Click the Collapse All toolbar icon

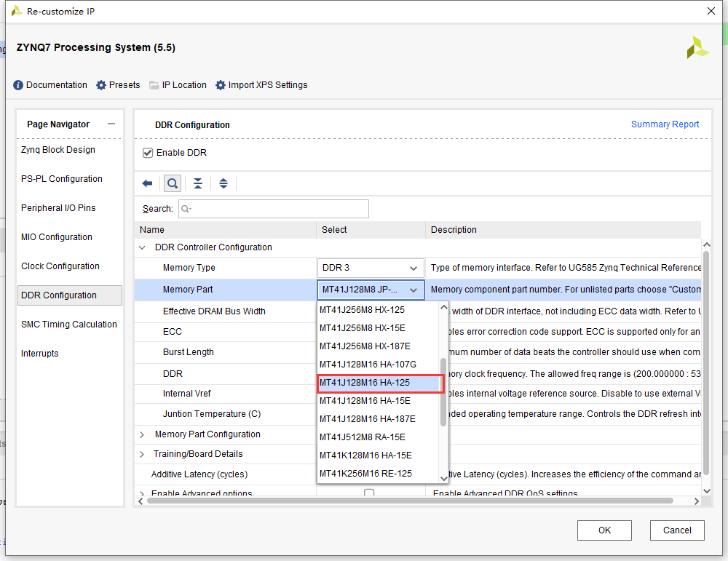[x=198, y=183]
